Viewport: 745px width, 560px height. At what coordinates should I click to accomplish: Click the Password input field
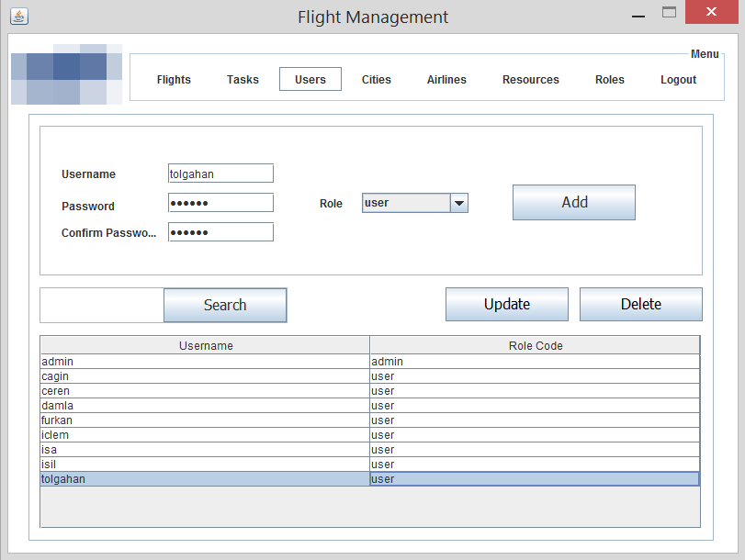(x=220, y=202)
